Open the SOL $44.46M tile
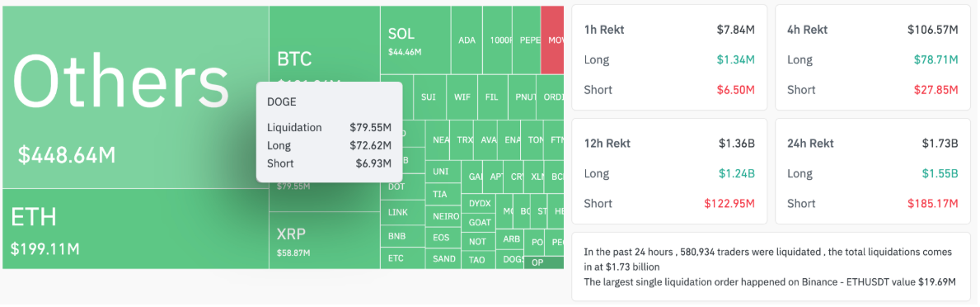The width and height of the screenshot is (980, 307). tap(415, 40)
